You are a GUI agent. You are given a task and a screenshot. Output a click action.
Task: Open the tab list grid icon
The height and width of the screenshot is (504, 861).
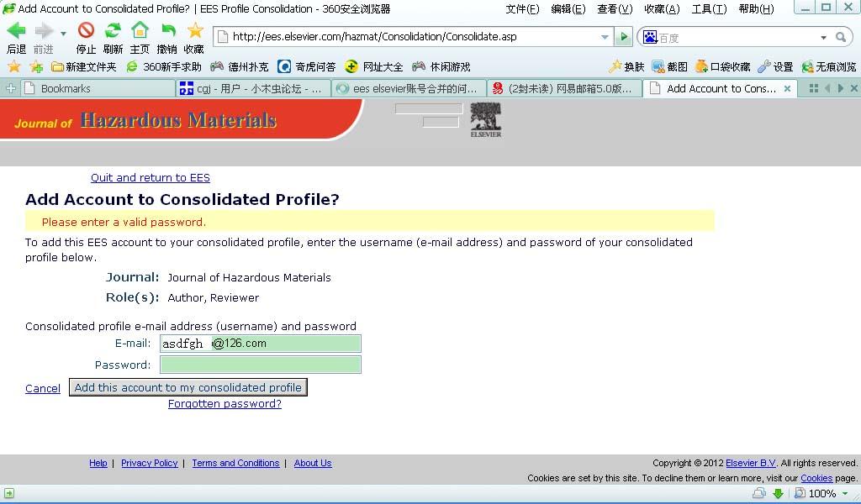click(x=814, y=88)
